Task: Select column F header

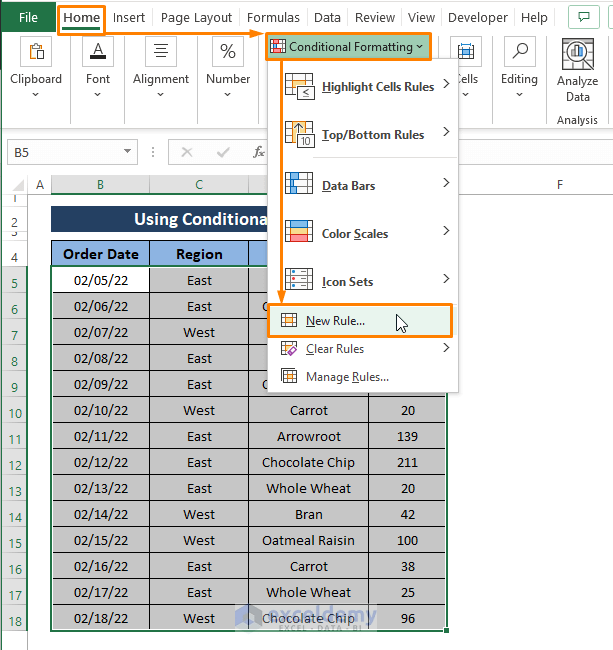Action: click(x=560, y=185)
